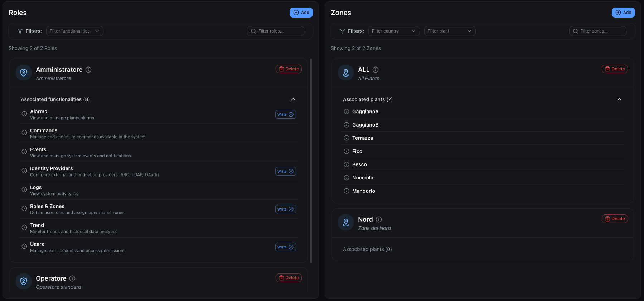644x301 pixels.
Task: Open the Filter functionalities dropdown
Action: pyautogui.click(x=75, y=31)
